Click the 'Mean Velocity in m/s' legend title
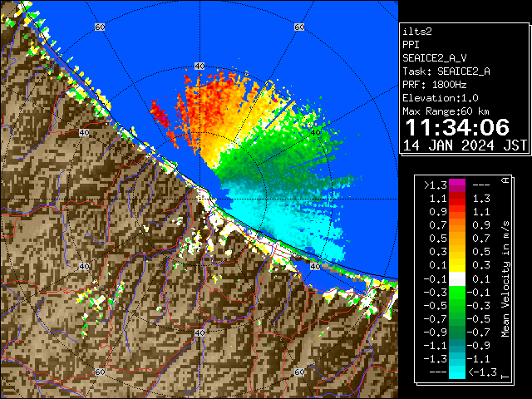 505,279
